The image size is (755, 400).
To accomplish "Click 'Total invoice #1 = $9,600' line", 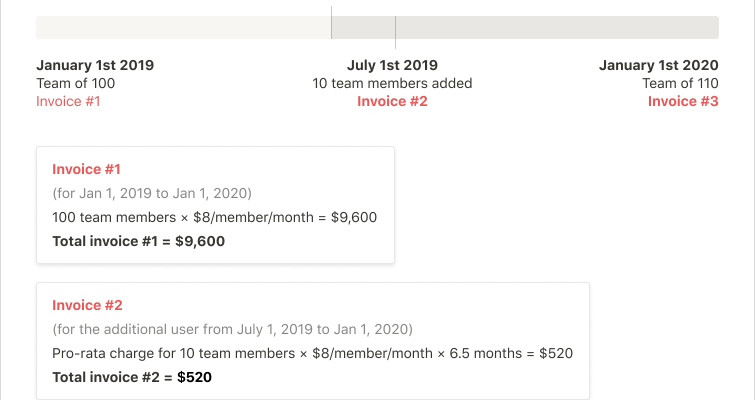I will click(138, 241).
